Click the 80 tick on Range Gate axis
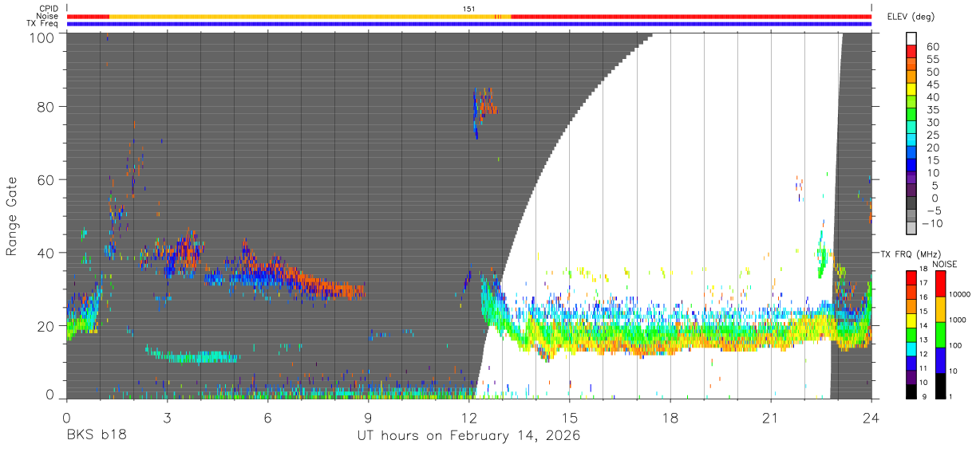This screenshot has height=452, width=980. 46,107
